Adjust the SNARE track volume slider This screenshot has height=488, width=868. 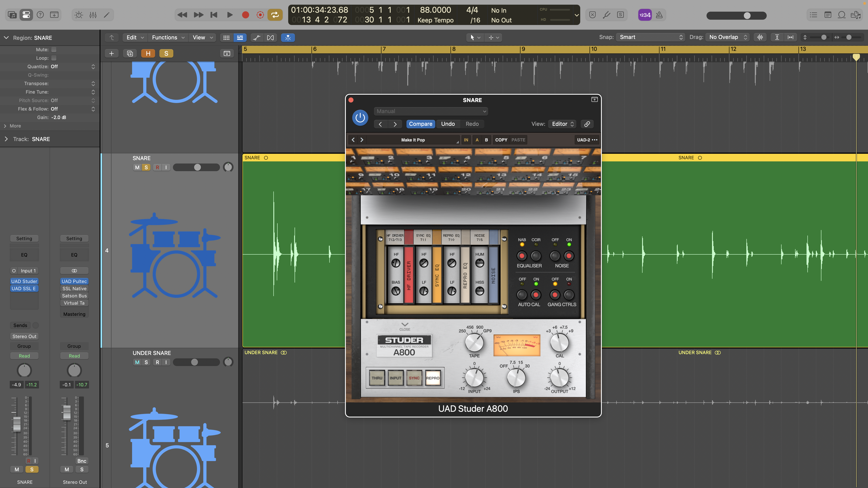pyautogui.click(x=198, y=167)
